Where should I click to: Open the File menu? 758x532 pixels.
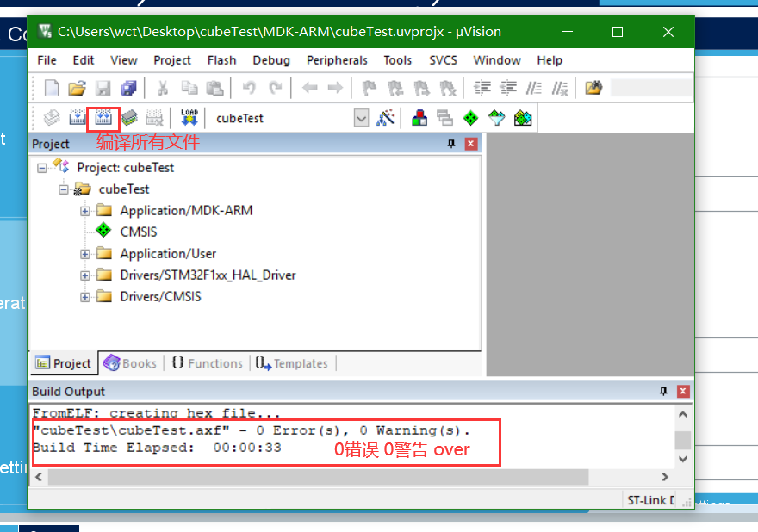point(47,60)
